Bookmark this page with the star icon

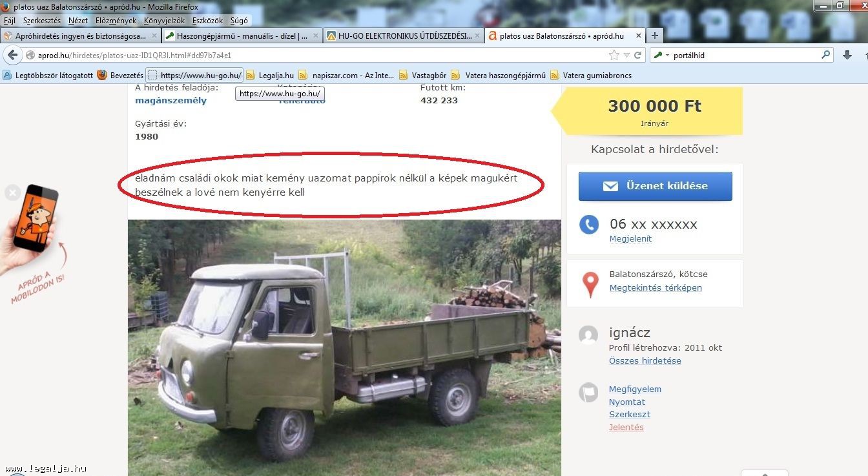tap(614, 56)
